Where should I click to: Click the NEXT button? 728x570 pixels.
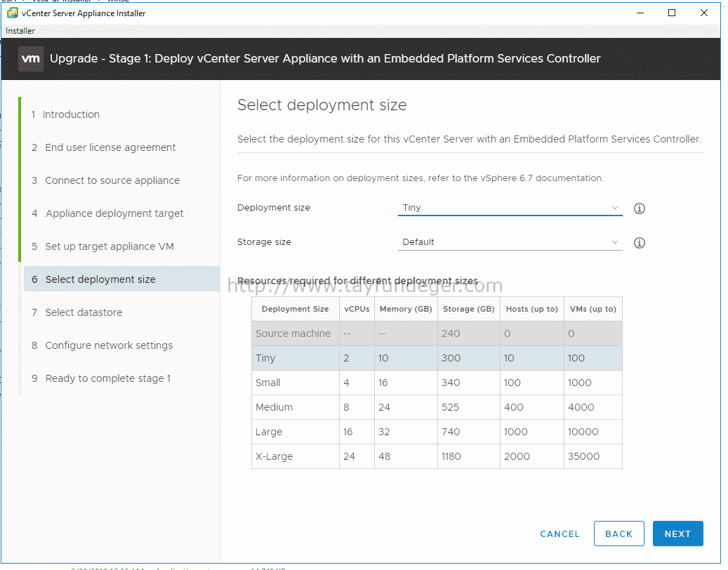(x=678, y=533)
